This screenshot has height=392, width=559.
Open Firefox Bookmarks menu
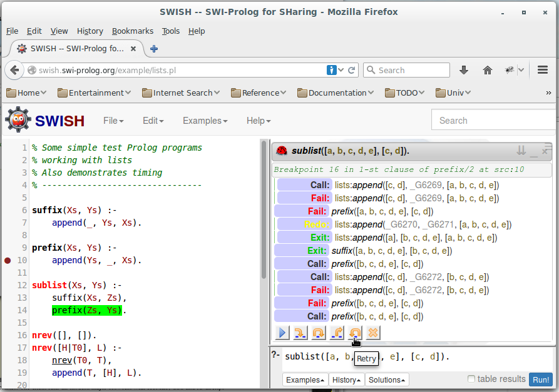point(132,31)
